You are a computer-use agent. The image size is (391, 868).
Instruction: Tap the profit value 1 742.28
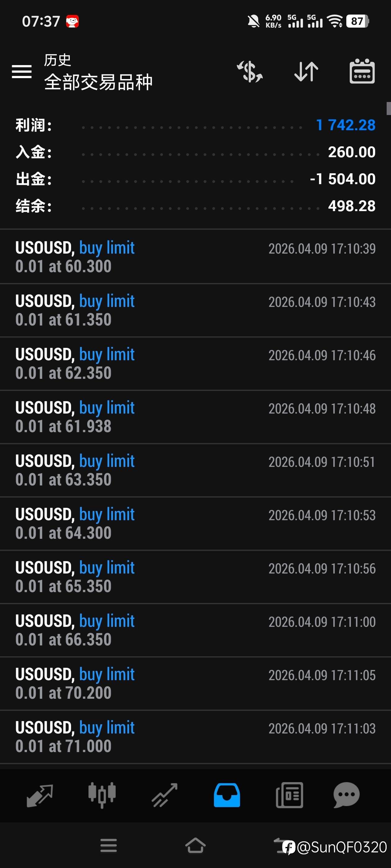(x=345, y=125)
